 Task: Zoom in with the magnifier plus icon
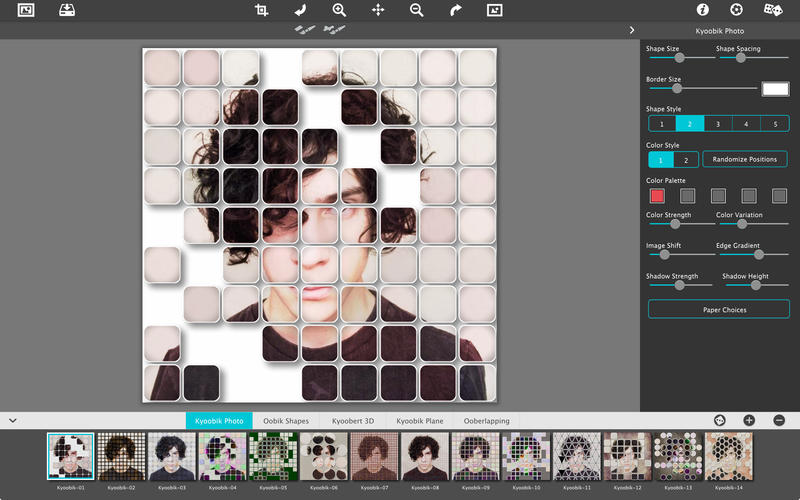tap(339, 10)
